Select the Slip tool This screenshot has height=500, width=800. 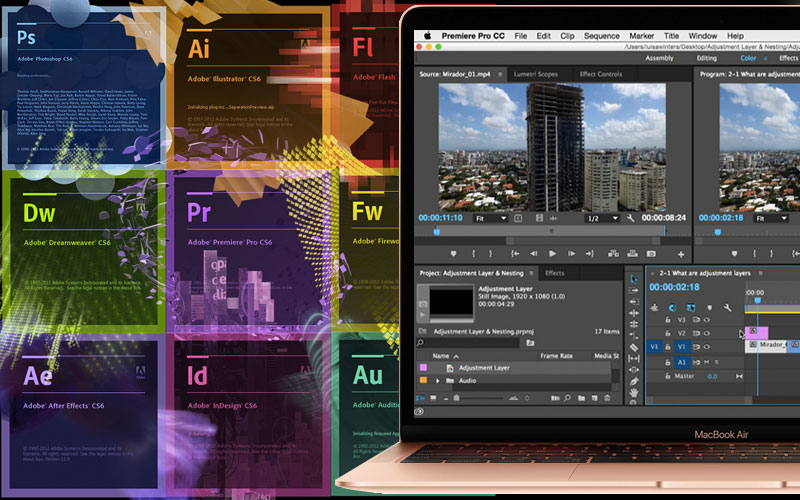(x=634, y=359)
